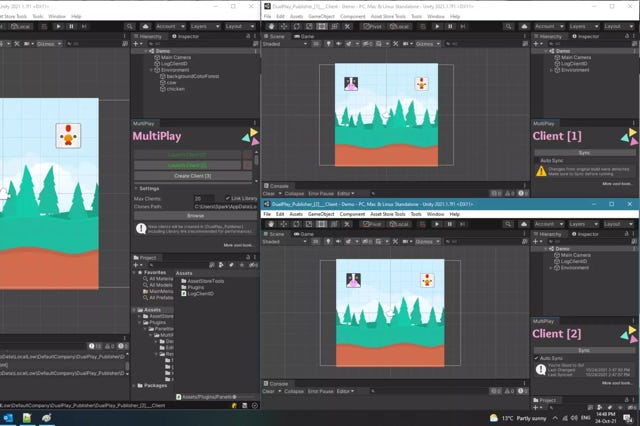
Task: Open search in Client 2 toolbar
Action: [x=508, y=224]
